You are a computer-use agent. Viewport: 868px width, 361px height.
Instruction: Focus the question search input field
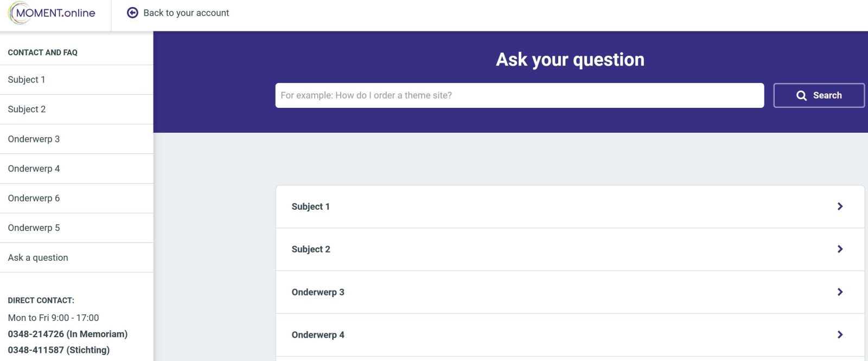[x=519, y=95]
